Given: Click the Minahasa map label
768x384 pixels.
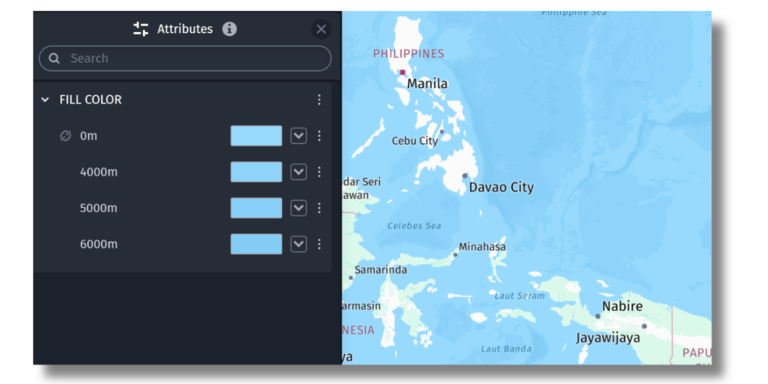Looking at the screenshot, I should click(x=482, y=247).
